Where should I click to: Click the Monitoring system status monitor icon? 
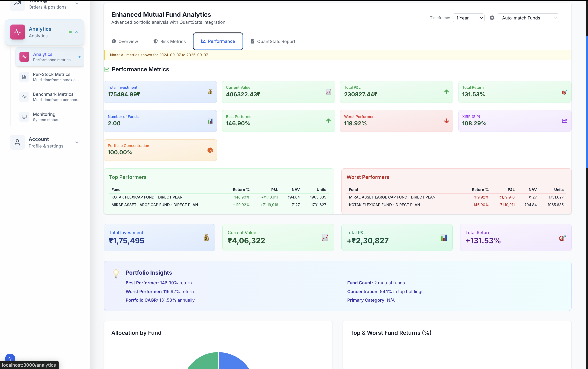tap(24, 116)
